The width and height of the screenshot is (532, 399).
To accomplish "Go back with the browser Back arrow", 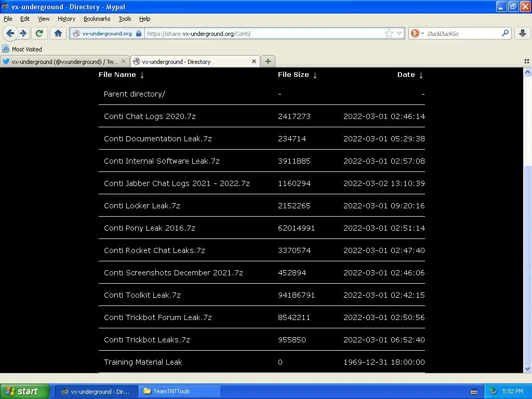I will [x=10, y=33].
